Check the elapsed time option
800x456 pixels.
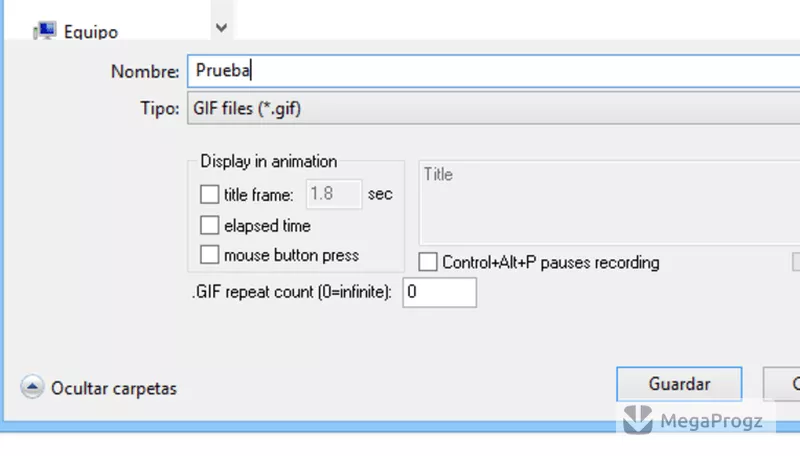click(x=209, y=225)
